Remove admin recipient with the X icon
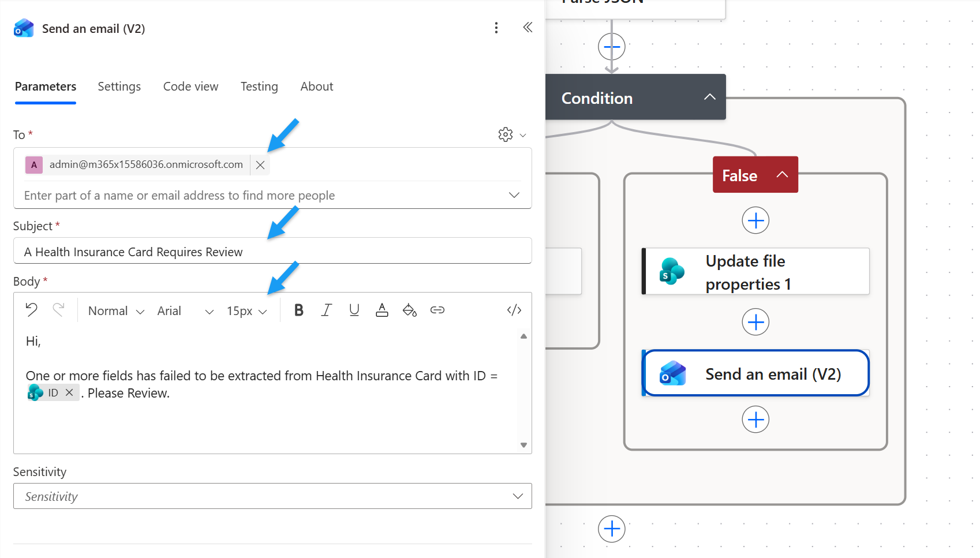This screenshot has width=980, height=558. click(260, 165)
